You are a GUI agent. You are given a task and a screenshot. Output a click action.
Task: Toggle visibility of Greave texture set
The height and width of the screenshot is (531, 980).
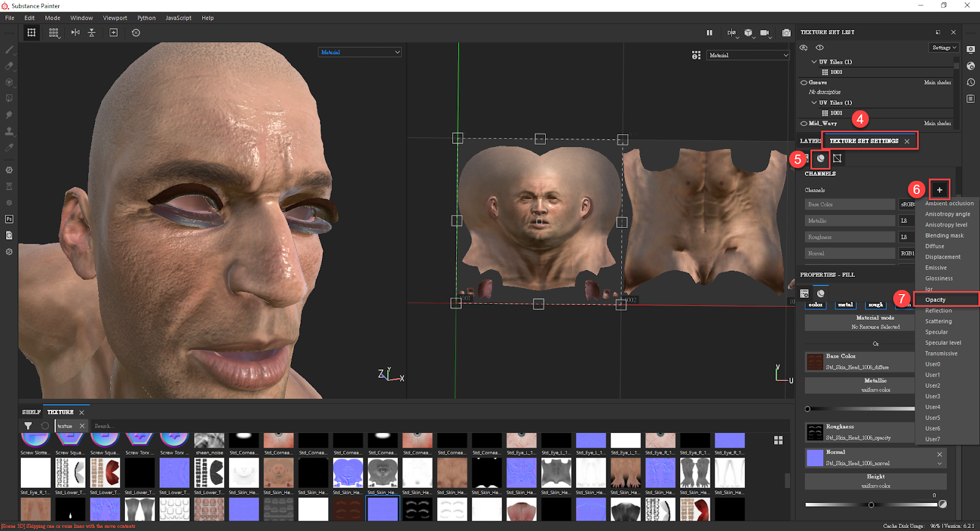[x=804, y=83]
